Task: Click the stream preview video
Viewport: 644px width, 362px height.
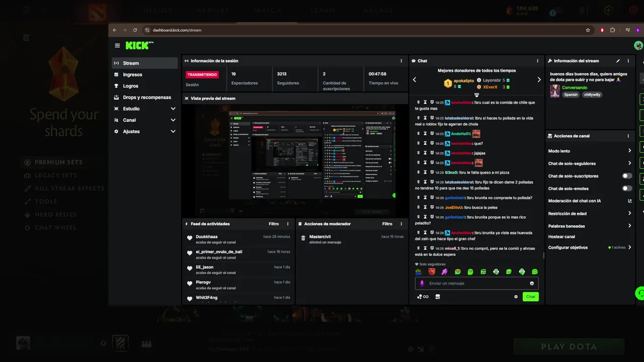Action: (x=295, y=160)
